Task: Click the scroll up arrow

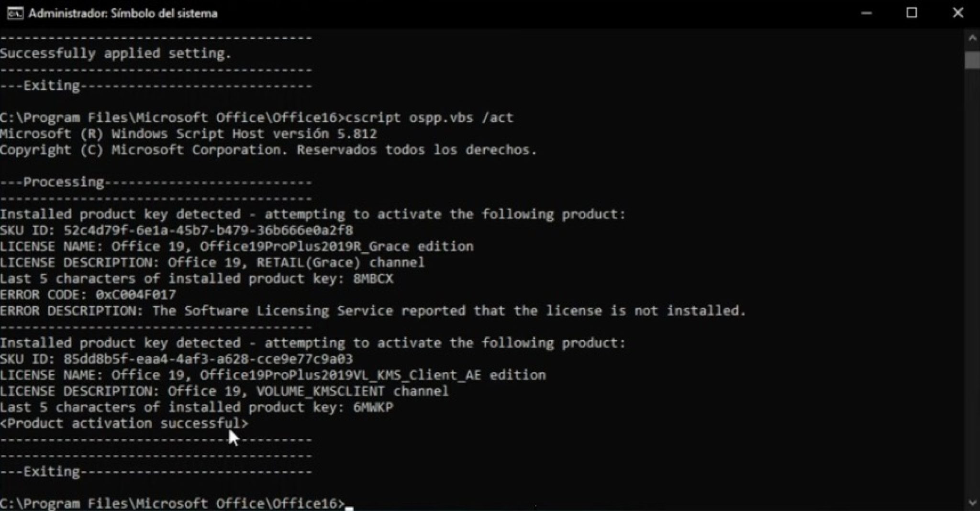Action: pyautogui.click(x=972, y=38)
